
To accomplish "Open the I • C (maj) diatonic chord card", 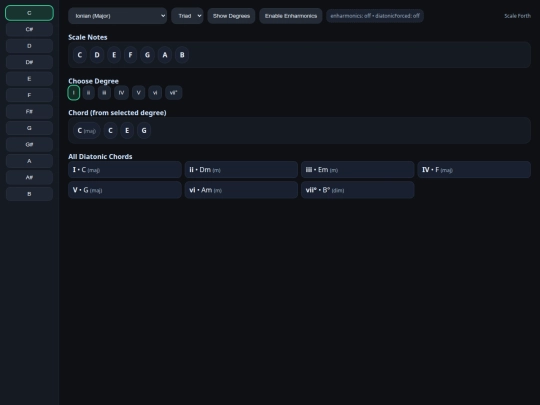I will coord(125,170).
